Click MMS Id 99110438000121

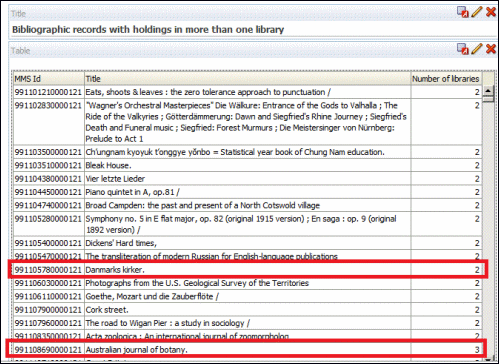pos(48,179)
